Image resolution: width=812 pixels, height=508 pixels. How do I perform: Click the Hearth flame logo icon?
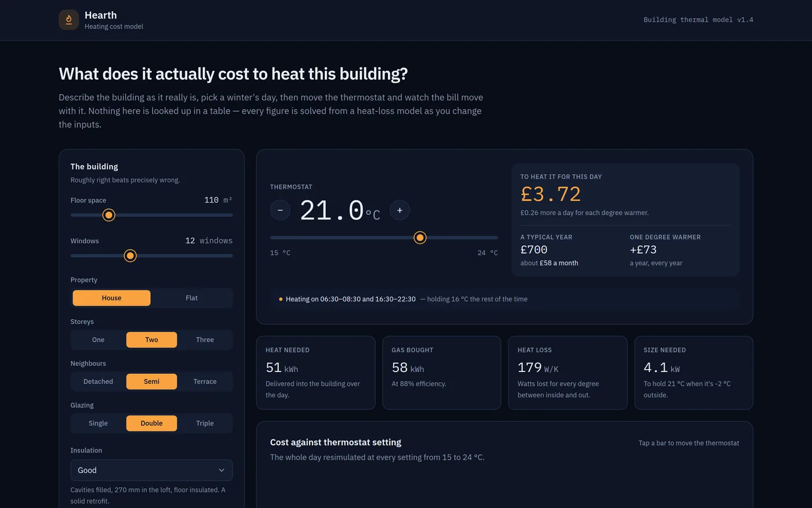point(68,20)
